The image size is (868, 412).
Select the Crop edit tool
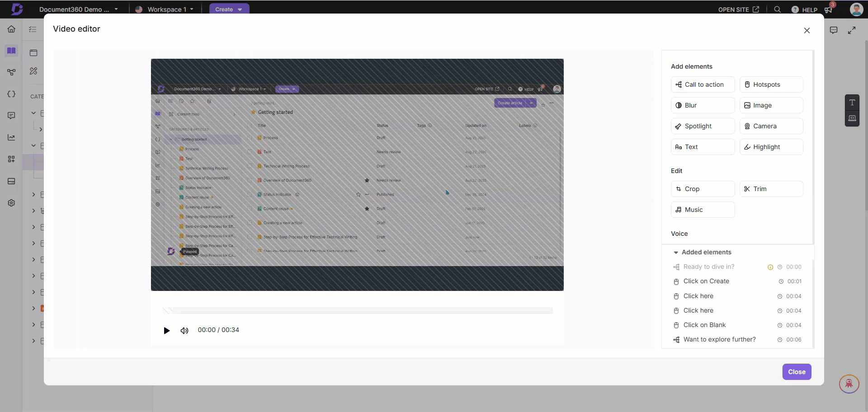[x=703, y=189]
